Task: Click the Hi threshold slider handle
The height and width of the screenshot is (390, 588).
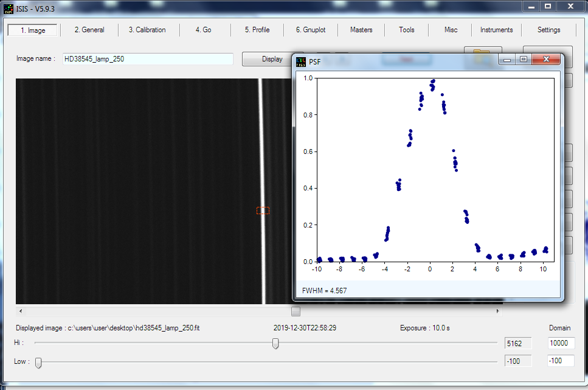Action: (275, 343)
